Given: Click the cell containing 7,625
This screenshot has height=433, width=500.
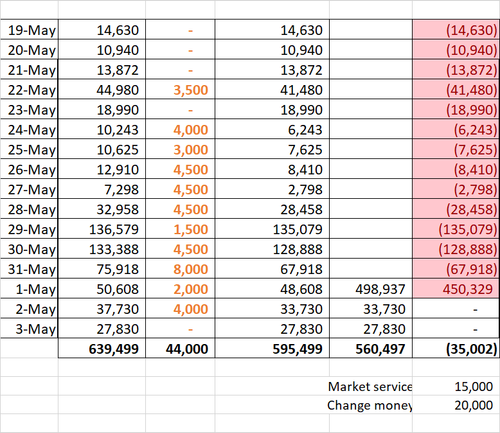Looking at the screenshot, I should 272,149.
